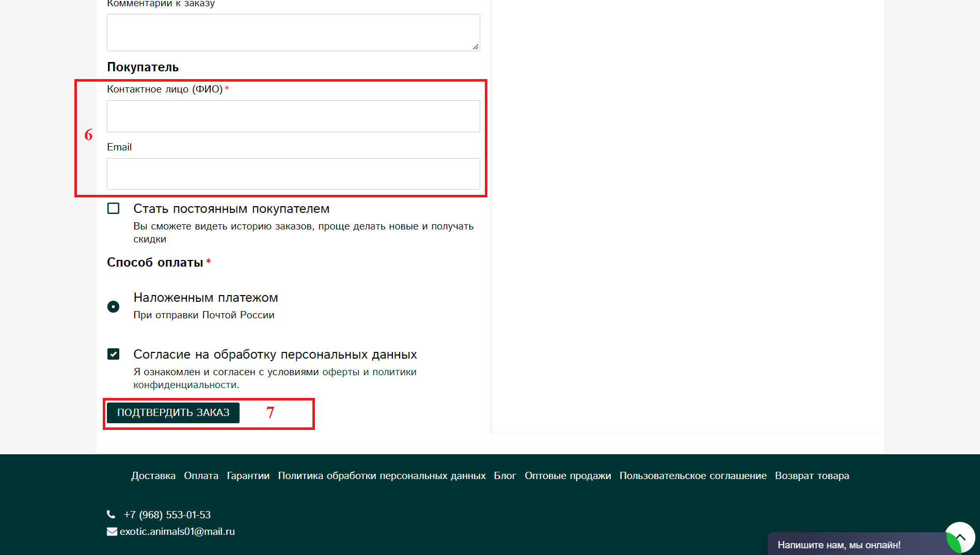980x555 pixels.
Task: Open 'Политика обработки персональных данных' footer link
Action: click(x=382, y=475)
